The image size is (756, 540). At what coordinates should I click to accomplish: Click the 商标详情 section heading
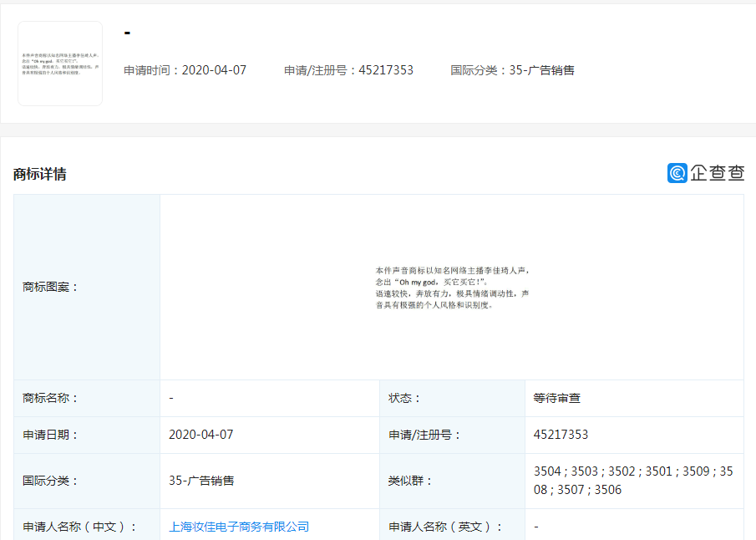click(x=40, y=174)
